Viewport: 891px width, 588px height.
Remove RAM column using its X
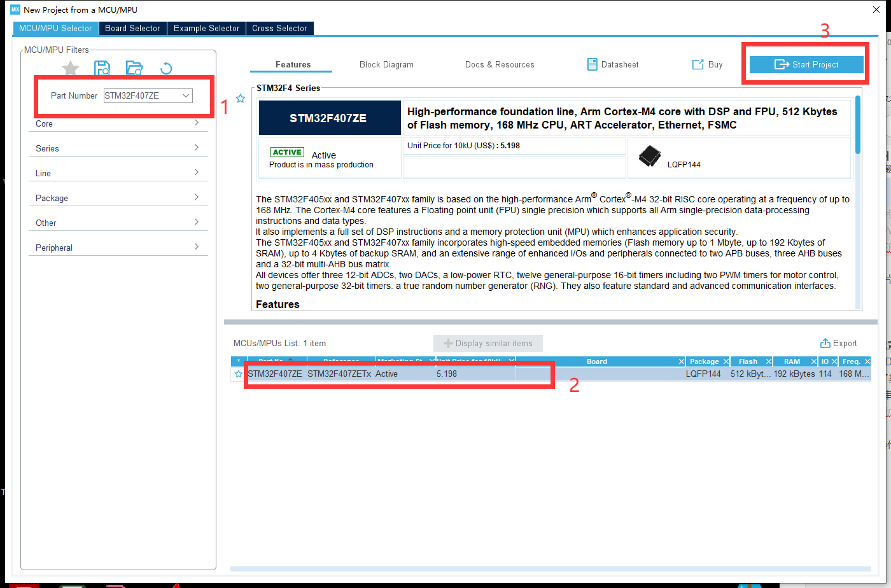point(813,361)
